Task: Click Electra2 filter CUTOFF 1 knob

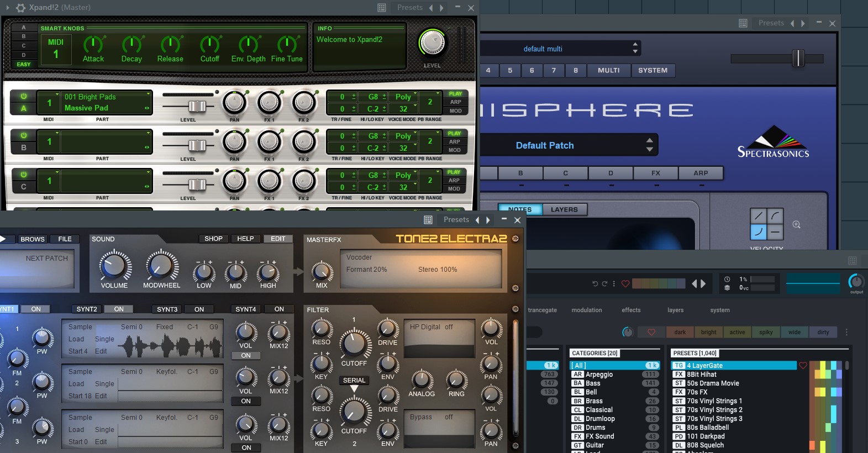Action: click(354, 343)
